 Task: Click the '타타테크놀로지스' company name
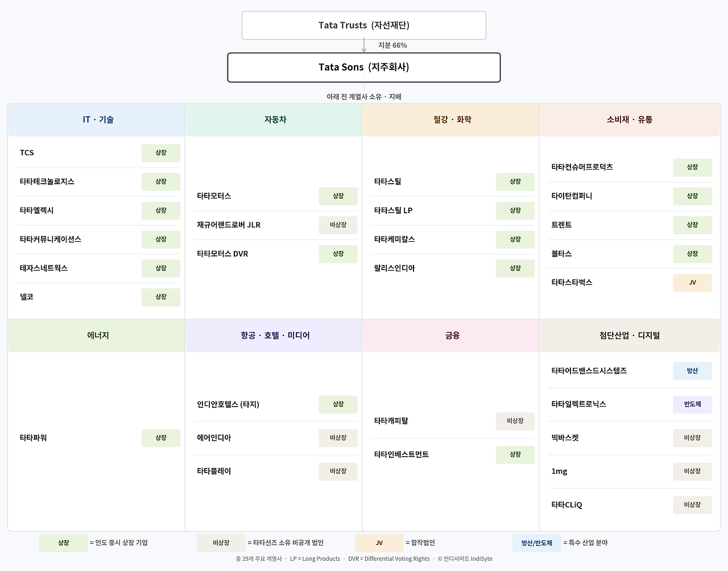tap(47, 182)
